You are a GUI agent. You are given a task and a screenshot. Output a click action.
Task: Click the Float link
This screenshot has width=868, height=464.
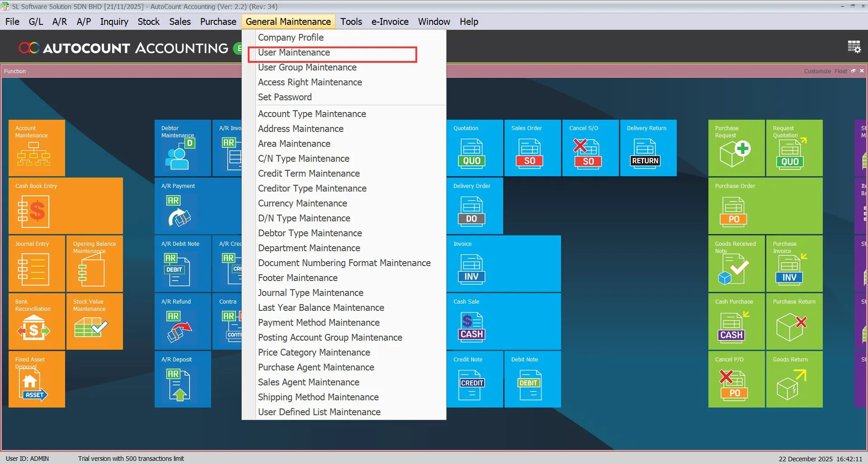tap(840, 71)
